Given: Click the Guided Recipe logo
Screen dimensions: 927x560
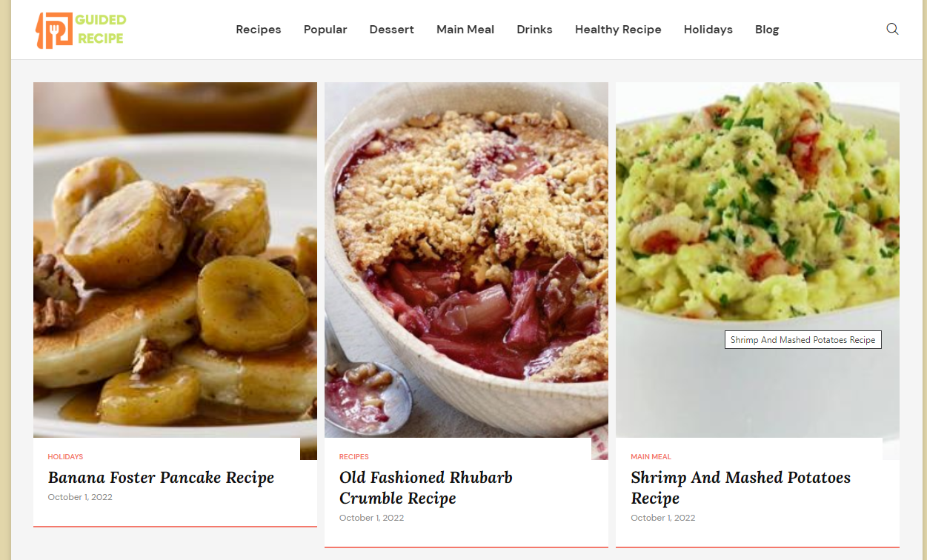Looking at the screenshot, I should click(x=81, y=30).
